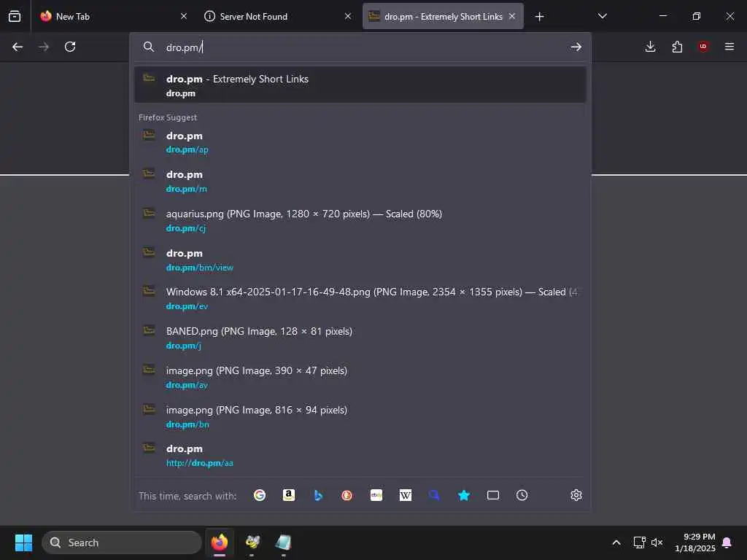Open the aquarius.png suggestion
The image size is (747, 560).
tap(360, 220)
